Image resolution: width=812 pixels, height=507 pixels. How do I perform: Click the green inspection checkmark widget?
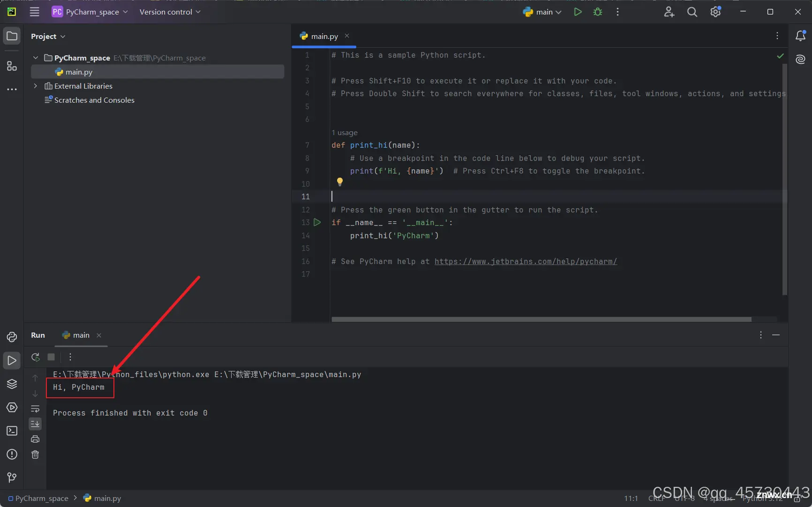pyautogui.click(x=780, y=56)
